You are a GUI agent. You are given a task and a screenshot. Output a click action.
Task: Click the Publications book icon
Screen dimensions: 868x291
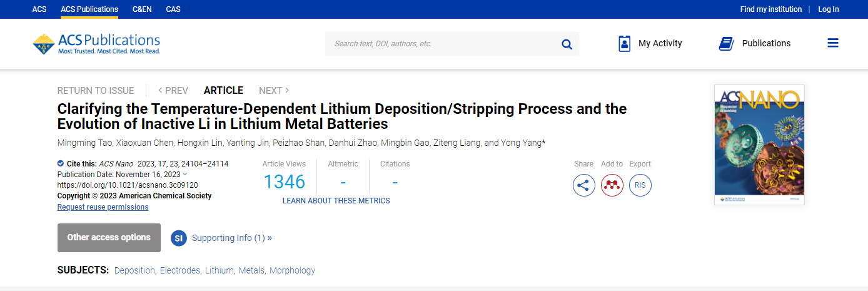[726, 44]
